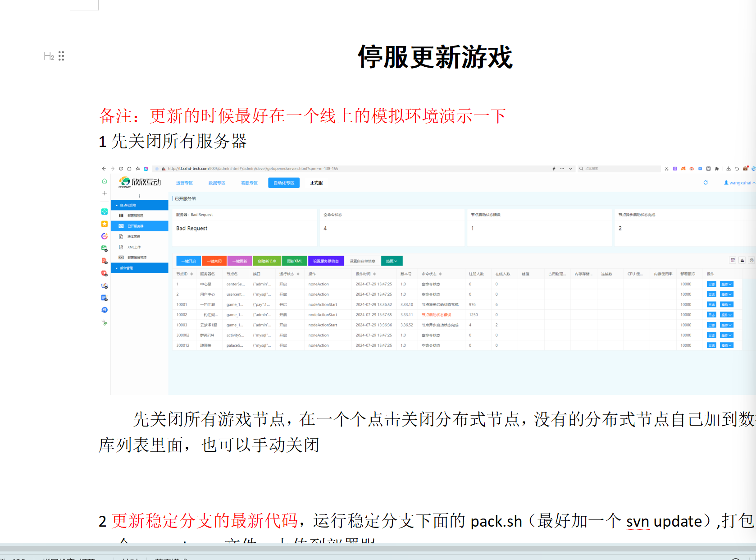The width and height of the screenshot is (756, 560).
Task: Switch to the 数据专区 tab
Action: [x=217, y=183]
